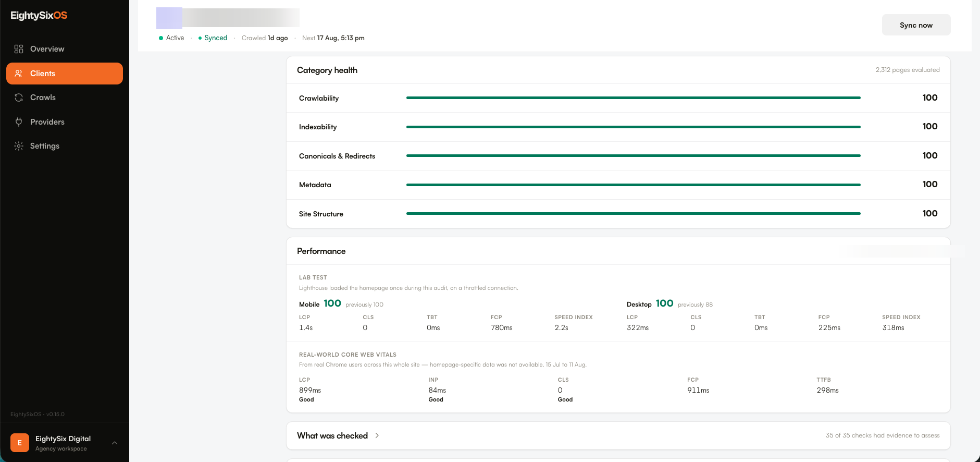Click the Indexability row label

point(318,127)
